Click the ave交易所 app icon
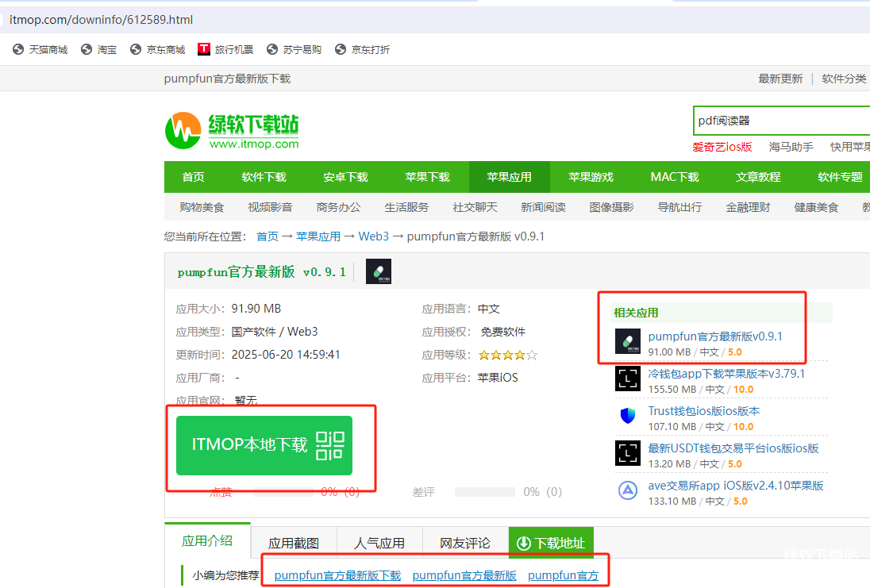Viewport: 870px width, 588px height. 627,490
